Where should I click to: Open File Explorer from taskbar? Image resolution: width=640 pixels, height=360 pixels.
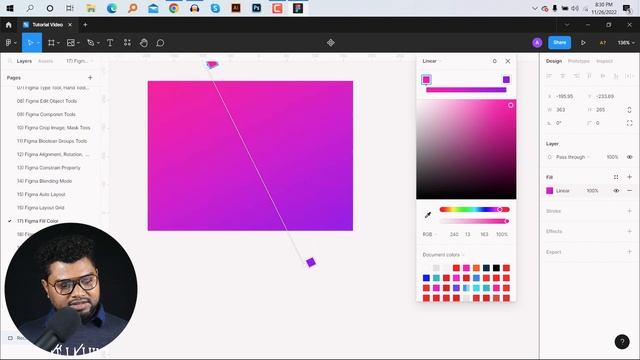point(91,8)
